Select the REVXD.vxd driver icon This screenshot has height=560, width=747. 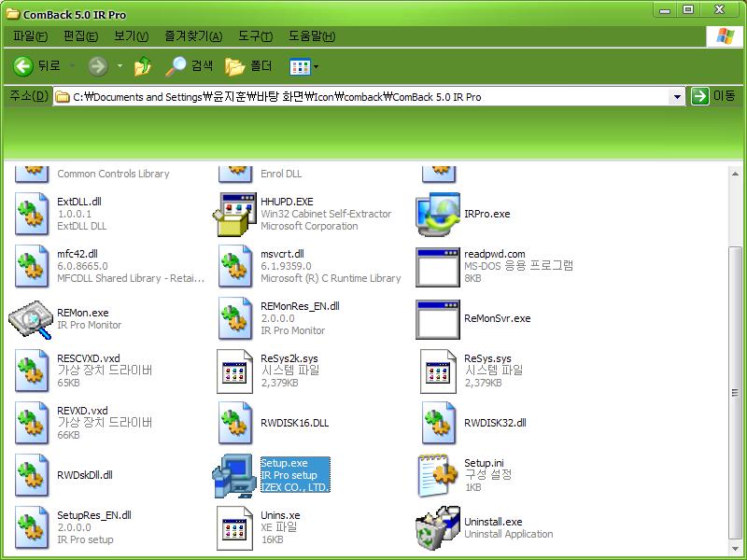[32, 424]
